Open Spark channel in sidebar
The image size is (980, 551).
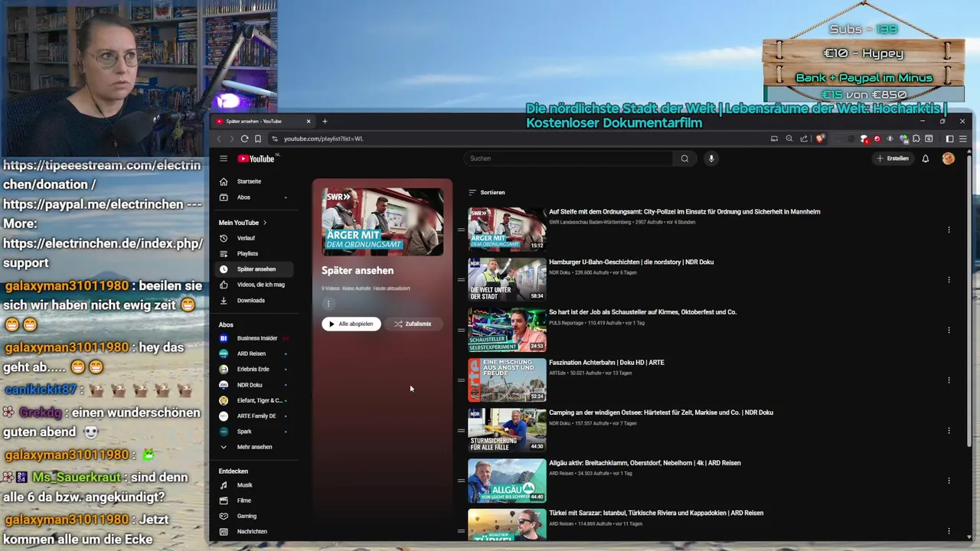pos(254,432)
